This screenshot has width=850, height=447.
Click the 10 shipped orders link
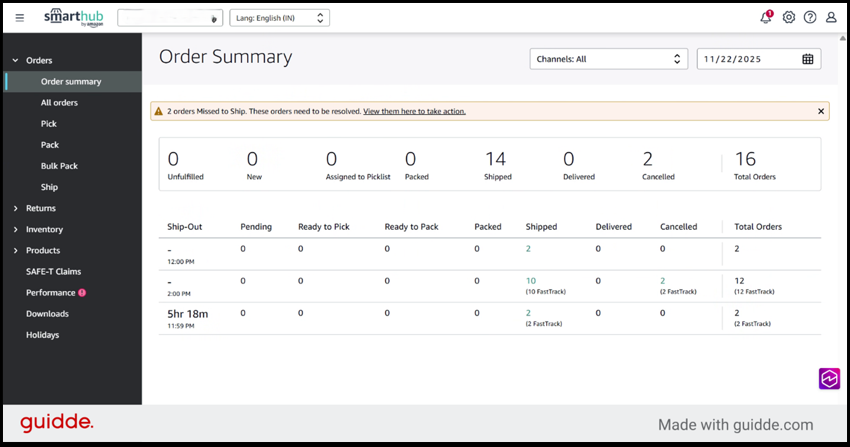(531, 281)
